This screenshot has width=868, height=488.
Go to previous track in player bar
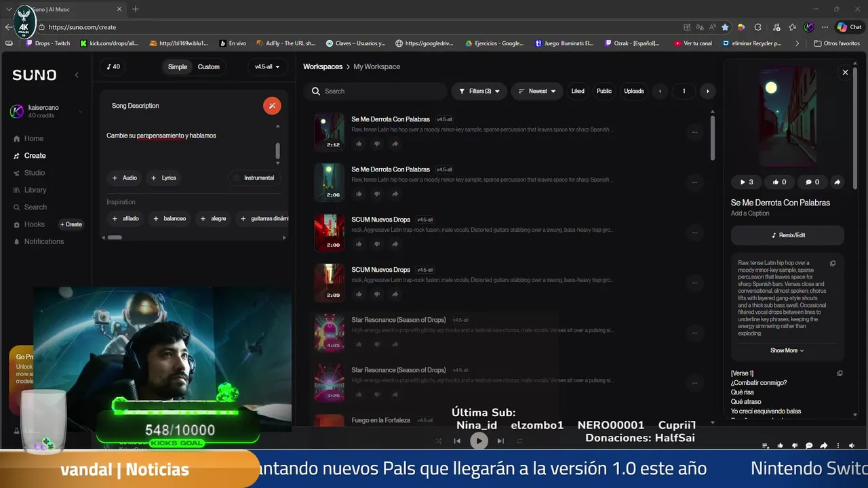click(457, 441)
